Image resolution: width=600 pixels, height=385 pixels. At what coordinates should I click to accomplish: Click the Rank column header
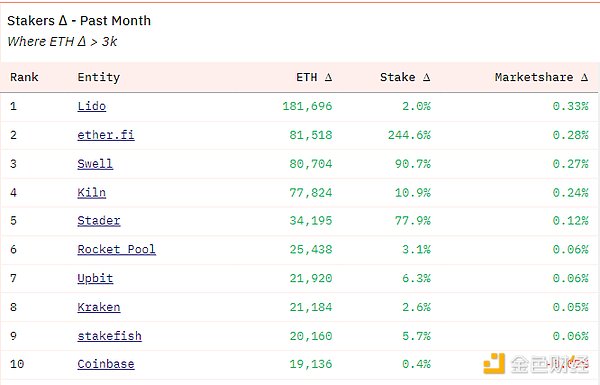[x=24, y=77]
